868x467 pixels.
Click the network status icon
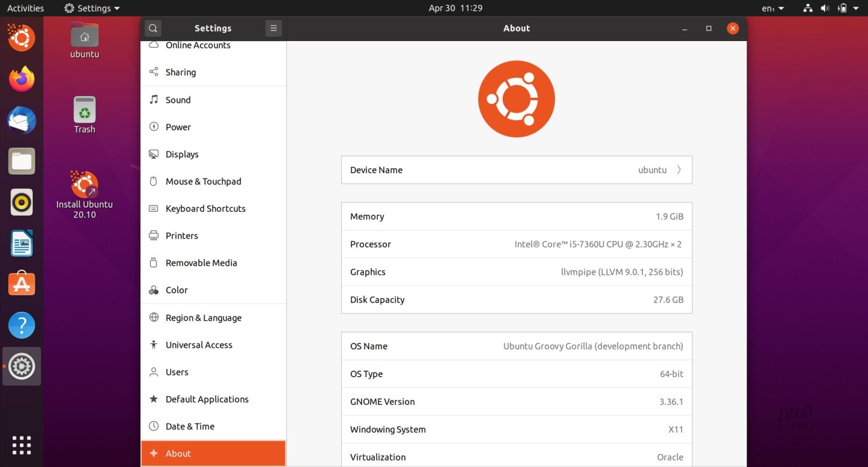coord(808,8)
